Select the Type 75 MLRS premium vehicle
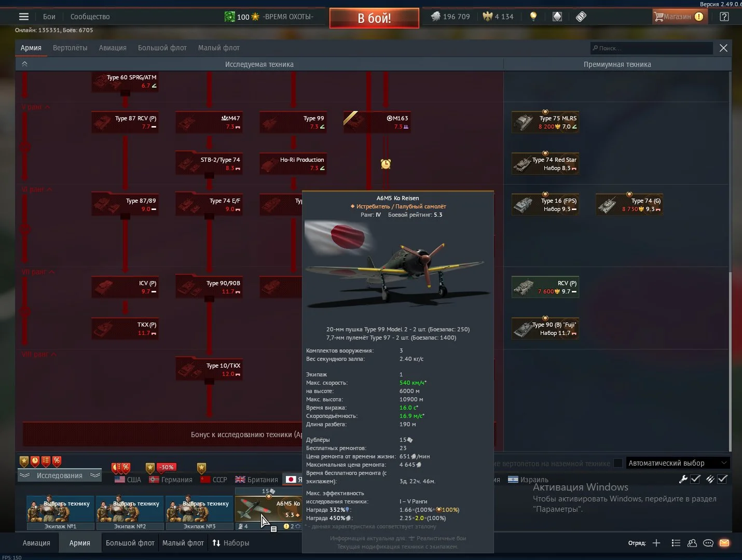Screen dimensions: 742x560 (545, 122)
